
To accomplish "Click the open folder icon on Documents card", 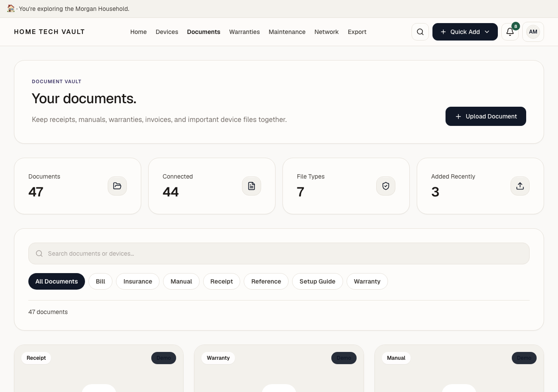I will click(x=117, y=186).
